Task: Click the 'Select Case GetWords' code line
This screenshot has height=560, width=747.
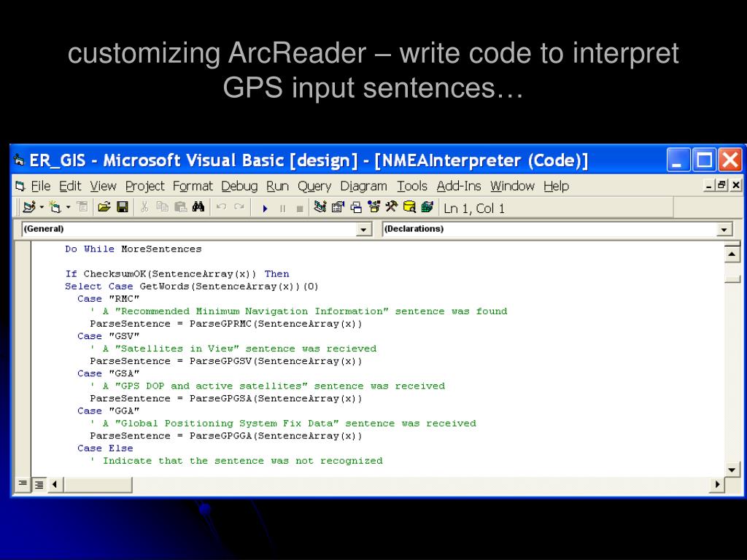Action: point(192,286)
